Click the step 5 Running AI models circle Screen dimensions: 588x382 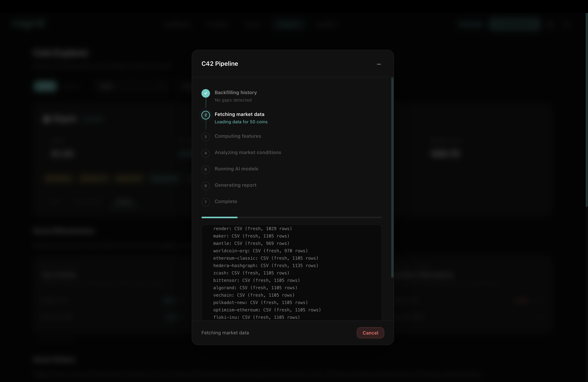click(x=206, y=169)
